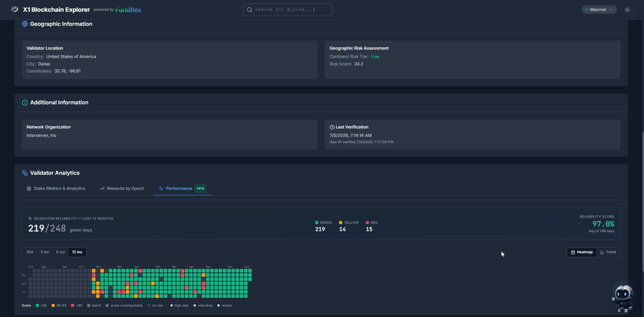644x317 pixels.
Task: Open the robot assistant chat icon
Action: [623, 297]
